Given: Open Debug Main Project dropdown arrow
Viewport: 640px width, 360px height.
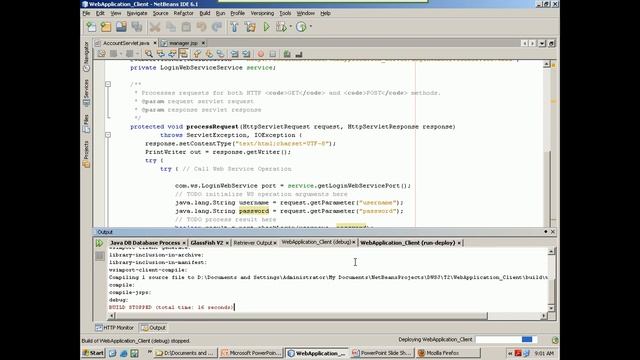Looking at the screenshot, I should click(x=291, y=27).
